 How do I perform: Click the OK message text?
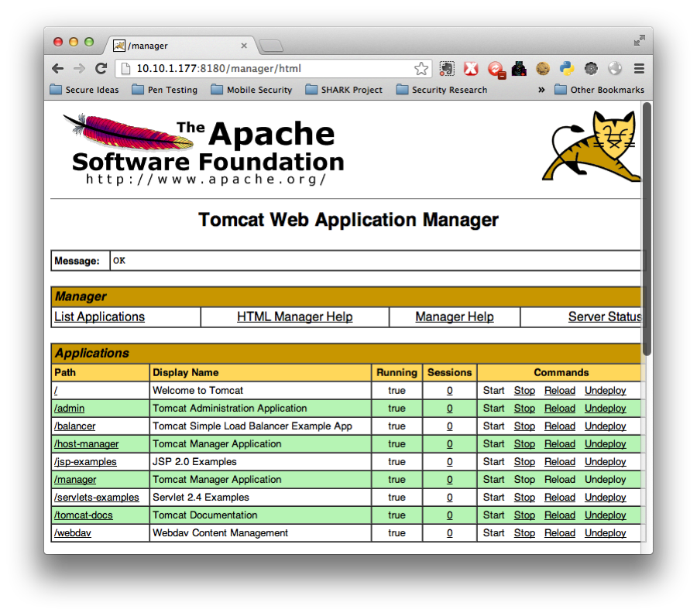pyautogui.click(x=119, y=260)
